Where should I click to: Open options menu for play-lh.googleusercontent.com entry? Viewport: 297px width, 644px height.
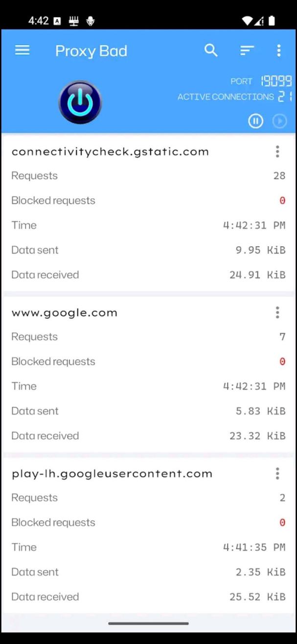277,473
